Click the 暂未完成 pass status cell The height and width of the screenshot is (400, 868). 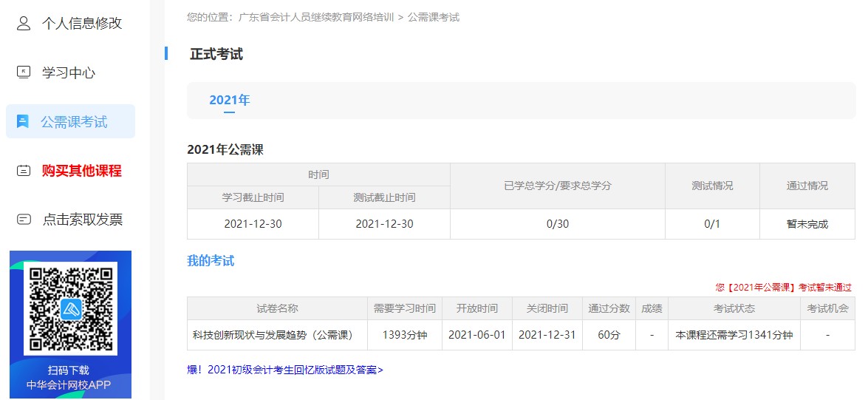click(807, 224)
